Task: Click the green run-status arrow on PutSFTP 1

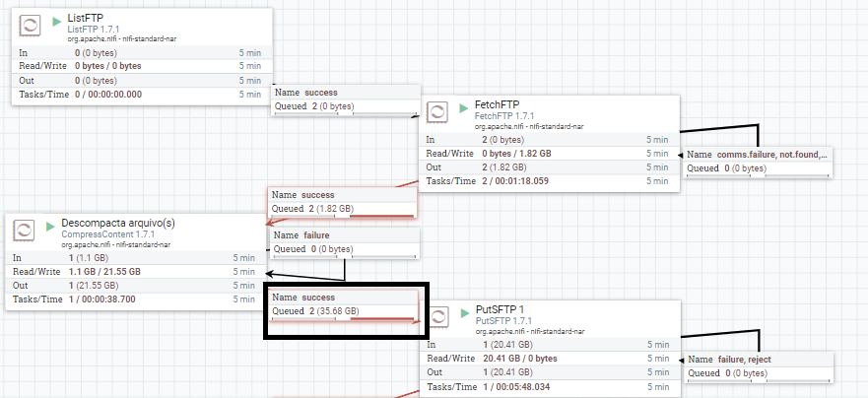Action: tap(464, 313)
